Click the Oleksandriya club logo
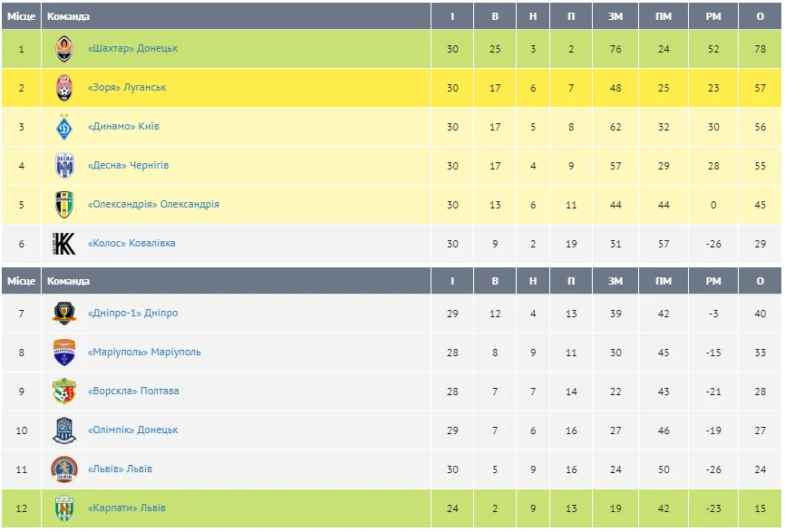 (63, 205)
